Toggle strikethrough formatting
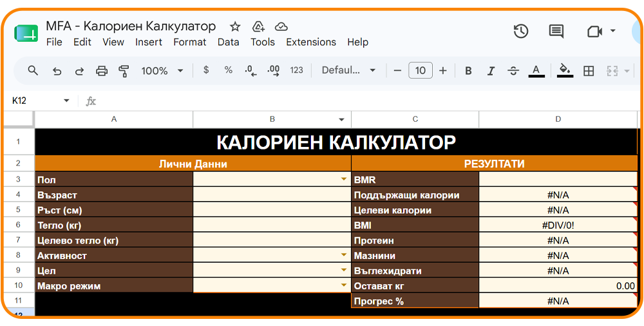This screenshot has height=326, width=644. tap(513, 71)
